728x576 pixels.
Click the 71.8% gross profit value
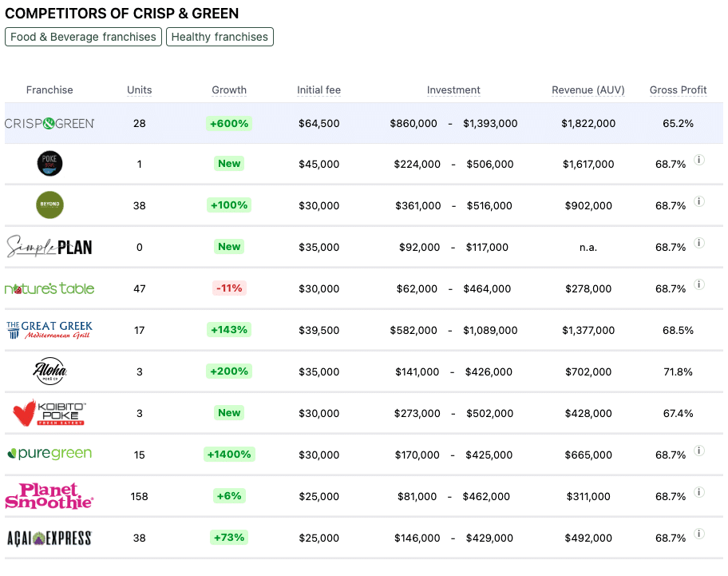tap(678, 371)
